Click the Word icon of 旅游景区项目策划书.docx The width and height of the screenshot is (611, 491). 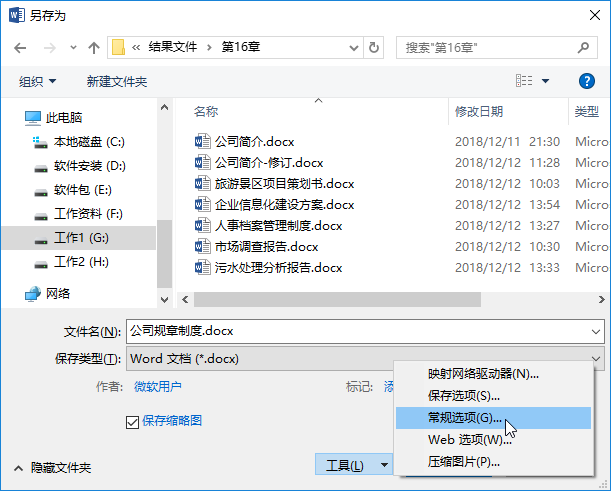pos(202,183)
